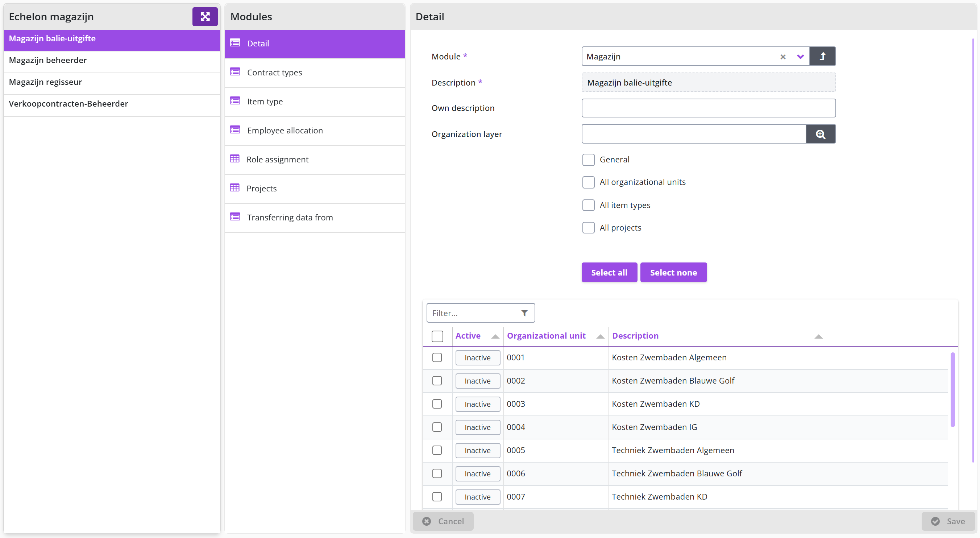980x538 pixels.
Task: Open the Module dropdown chevron
Action: click(800, 57)
